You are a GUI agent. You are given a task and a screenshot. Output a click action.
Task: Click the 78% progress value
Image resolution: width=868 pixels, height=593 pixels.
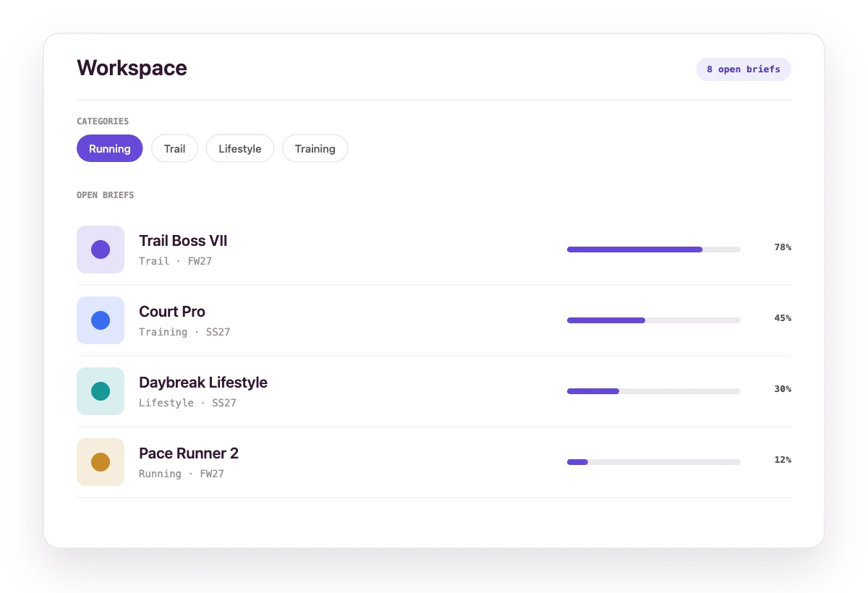783,247
